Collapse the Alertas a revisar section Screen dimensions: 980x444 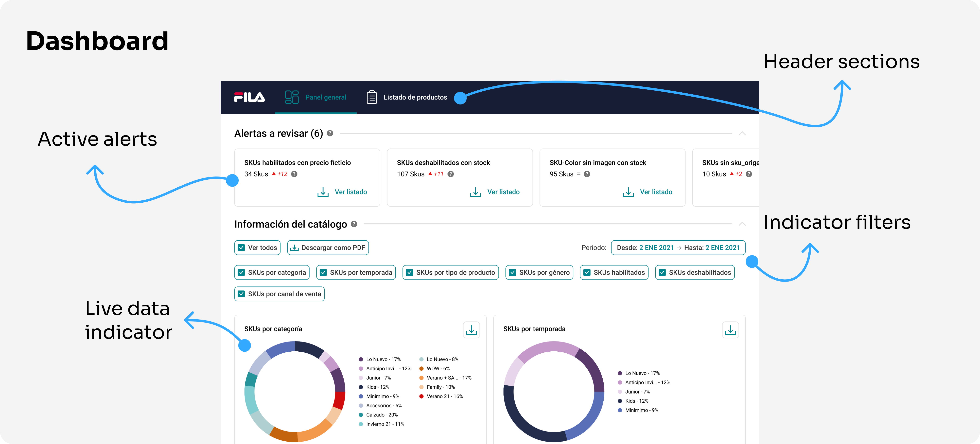click(742, 134)
